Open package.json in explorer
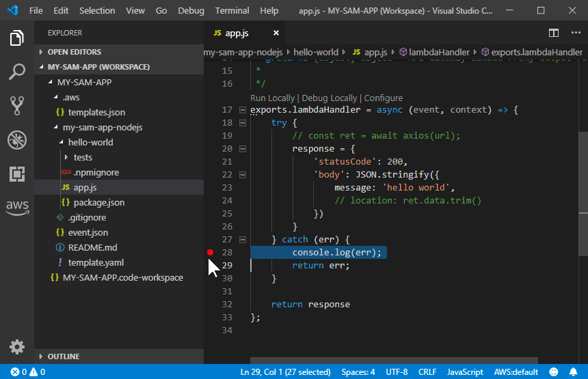 point(119,202)
